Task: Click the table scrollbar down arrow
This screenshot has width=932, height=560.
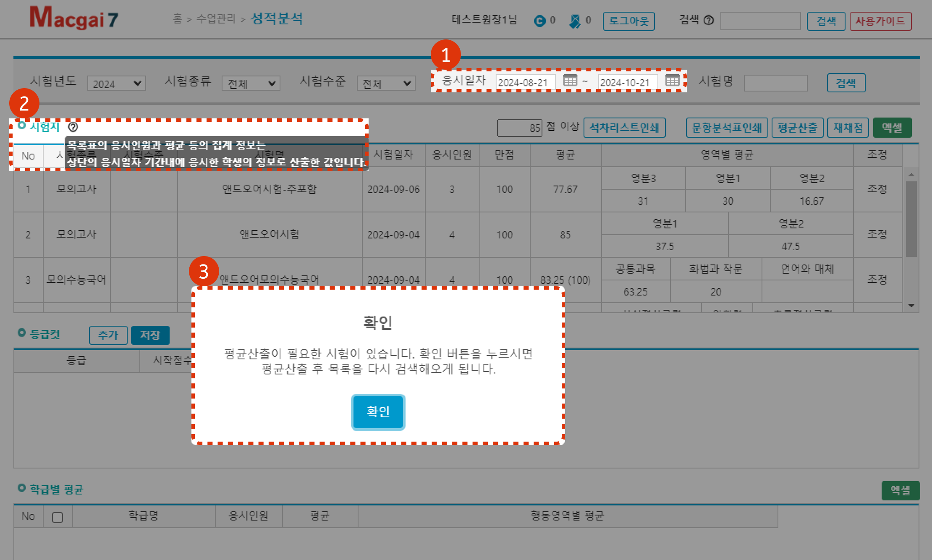Action: pos(911,306)
